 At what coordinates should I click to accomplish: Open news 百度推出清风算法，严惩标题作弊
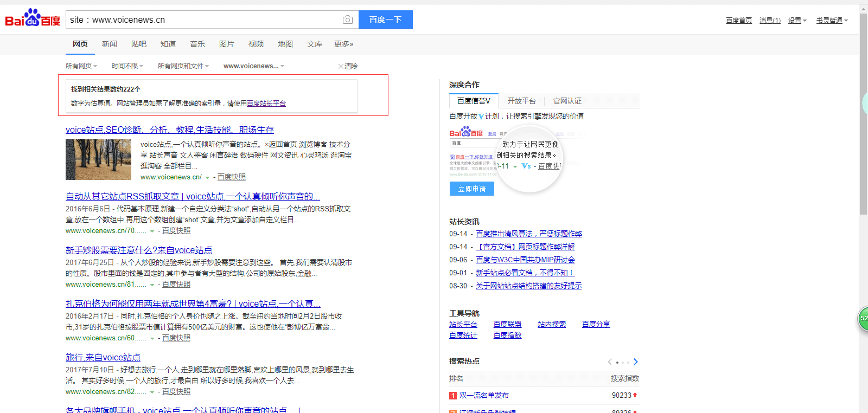coord(529,234)
